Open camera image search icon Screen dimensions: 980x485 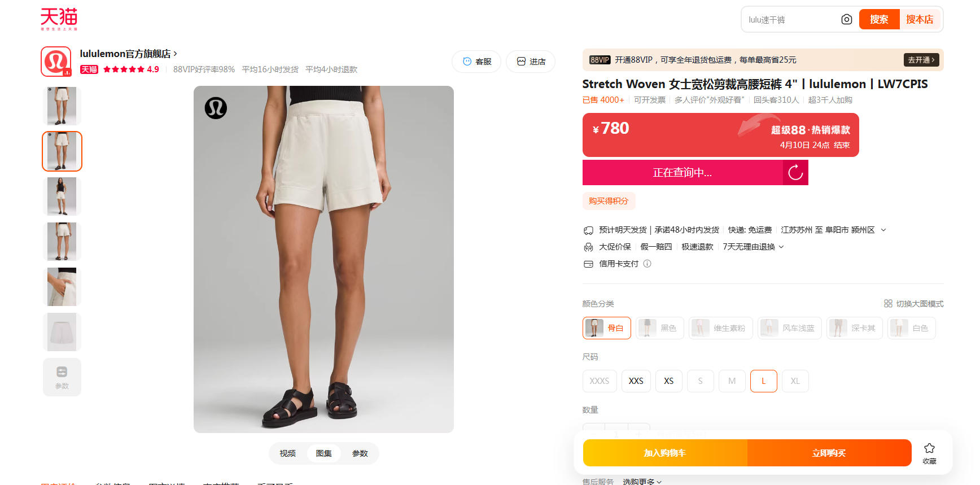(x=846, y=20)
